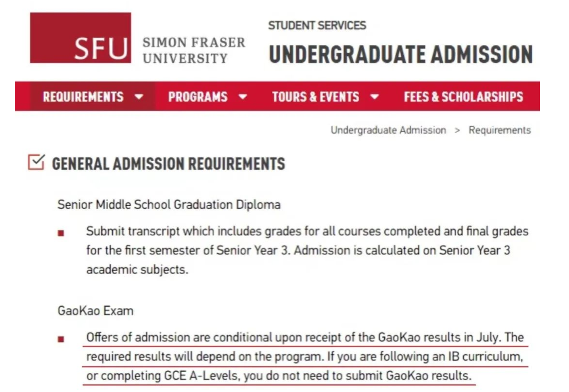
Task: Click the Senior Middle School Graduation Diploma subheading
Action: pyautogui.click(x=169, y=205)
